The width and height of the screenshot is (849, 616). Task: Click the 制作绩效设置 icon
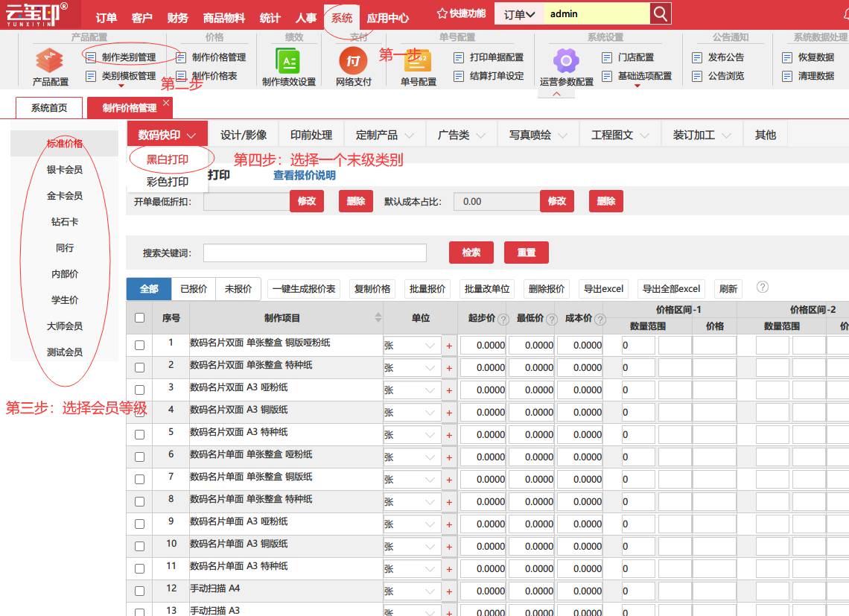[x=288, y=61]
